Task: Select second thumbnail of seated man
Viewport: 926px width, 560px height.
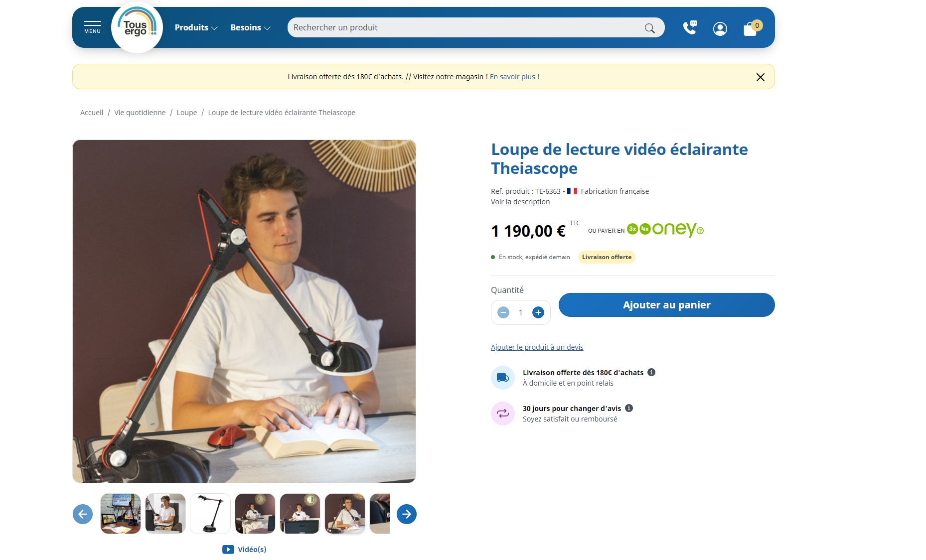Action: pos(165,514)
